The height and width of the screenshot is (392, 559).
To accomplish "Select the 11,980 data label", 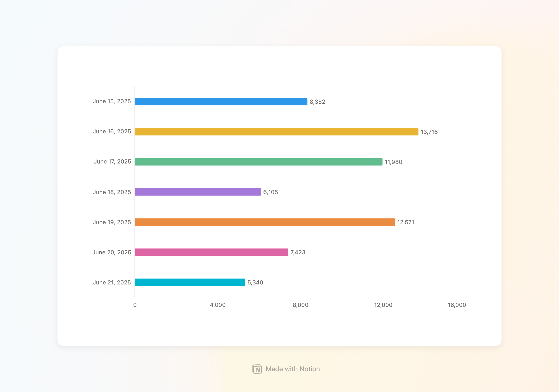I will 393,162.
